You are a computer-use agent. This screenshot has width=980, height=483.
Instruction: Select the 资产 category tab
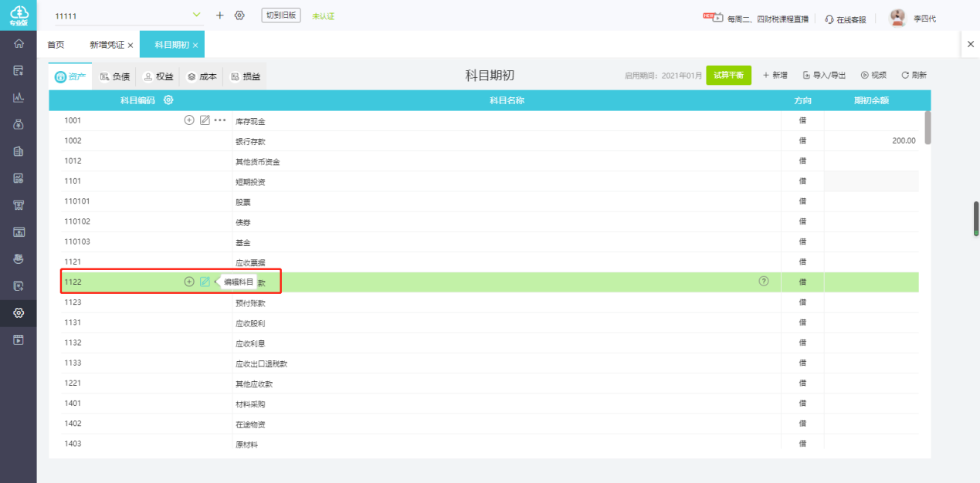(70, 76)
